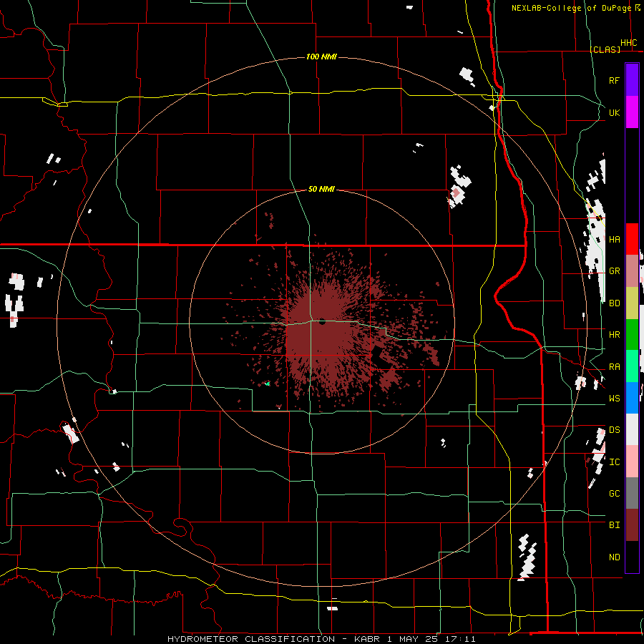
Task: Click the 'RF' legend label
Action: point(614,80)
